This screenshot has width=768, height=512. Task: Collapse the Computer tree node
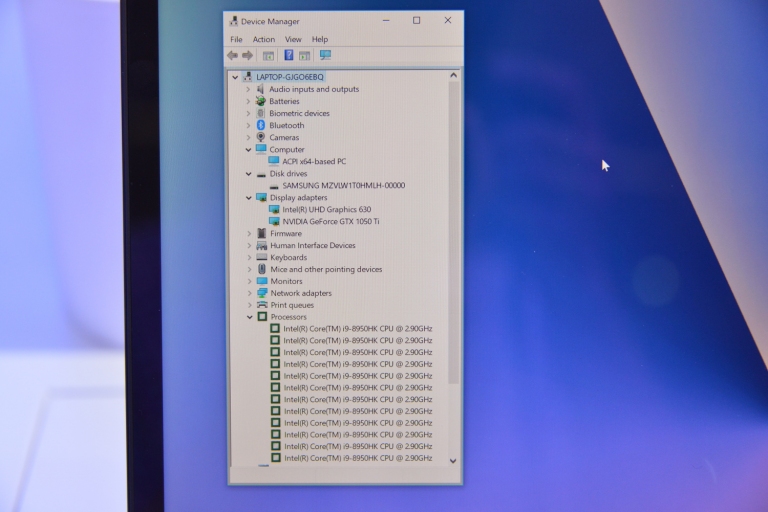click(x=248, y=149)
